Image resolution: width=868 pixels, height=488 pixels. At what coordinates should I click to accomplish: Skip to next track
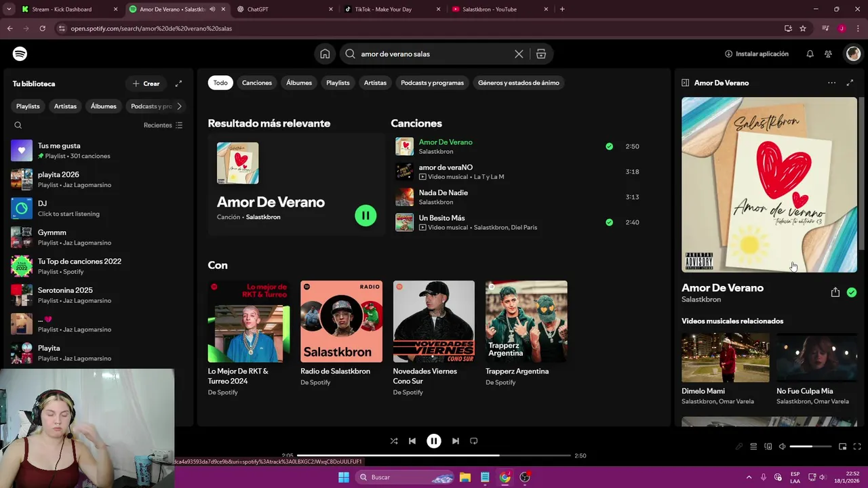(456, 441)
